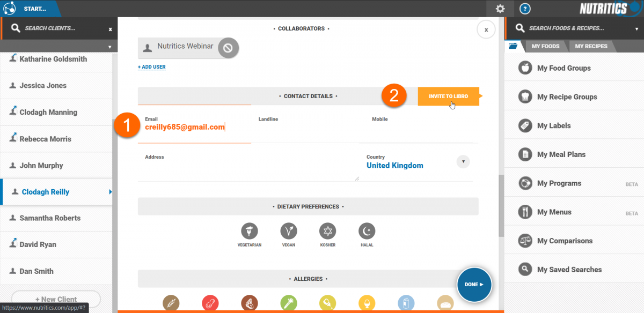
Task: Open My Recipe Groups chef hat icon
Action: coord(525,97)
